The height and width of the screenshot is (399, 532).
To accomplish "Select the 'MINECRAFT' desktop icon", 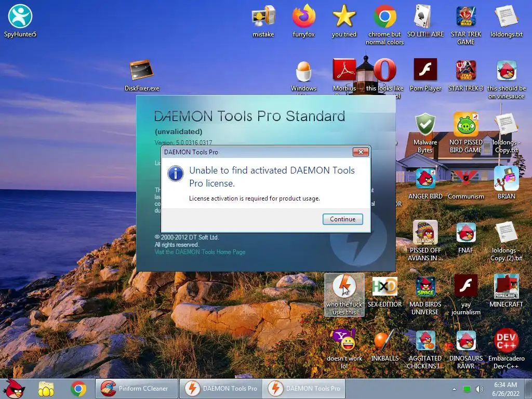I will tap(506, 291).
